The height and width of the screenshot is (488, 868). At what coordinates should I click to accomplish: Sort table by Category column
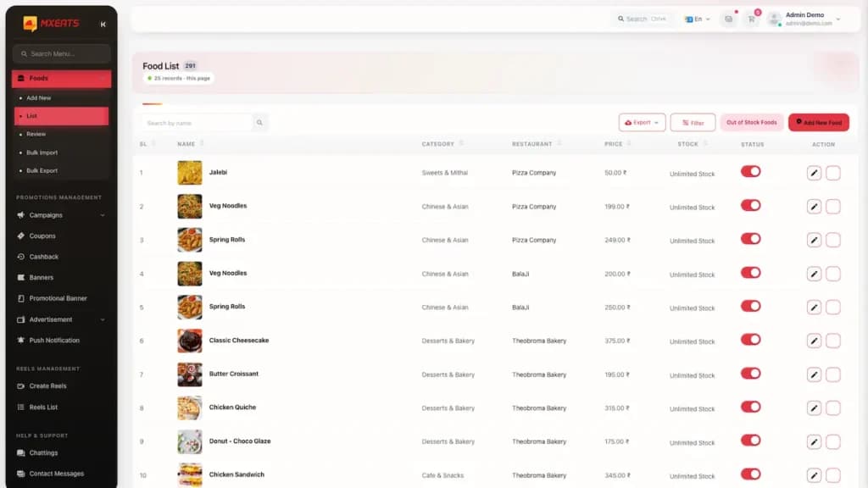pos(442,144)
